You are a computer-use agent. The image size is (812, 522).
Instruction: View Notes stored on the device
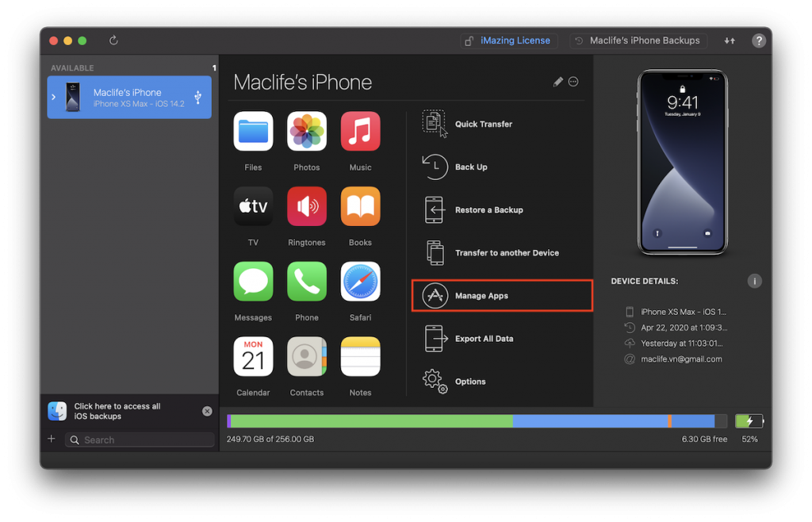360,356
